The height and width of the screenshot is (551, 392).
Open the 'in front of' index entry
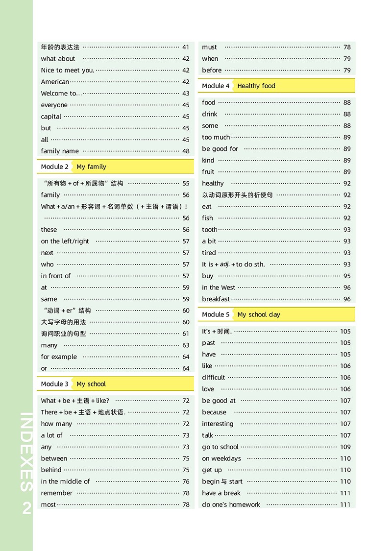click(x=56, y=276)
